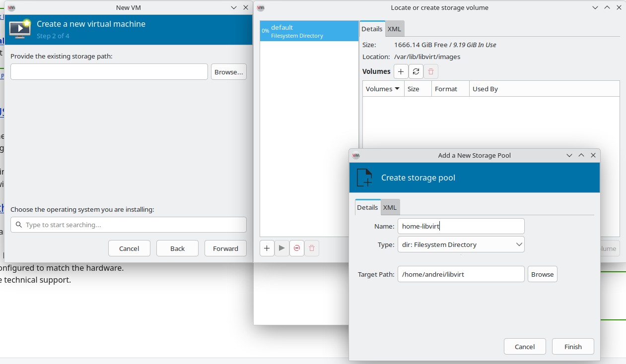Screen dimensions: 626x364
Task: Open the Type dropdown for storage pool
Action: click(461, 244)
